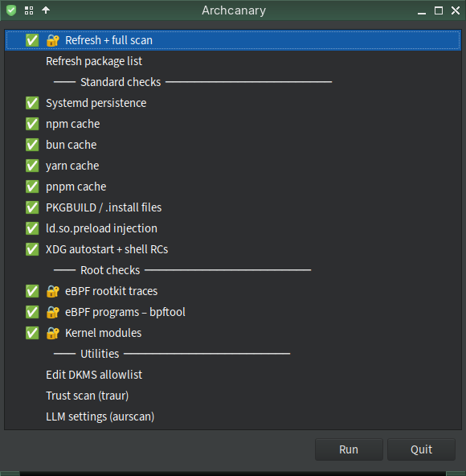466x476 pixels.
Task: Toggle the npm cache checkbox
Action: 32,124
